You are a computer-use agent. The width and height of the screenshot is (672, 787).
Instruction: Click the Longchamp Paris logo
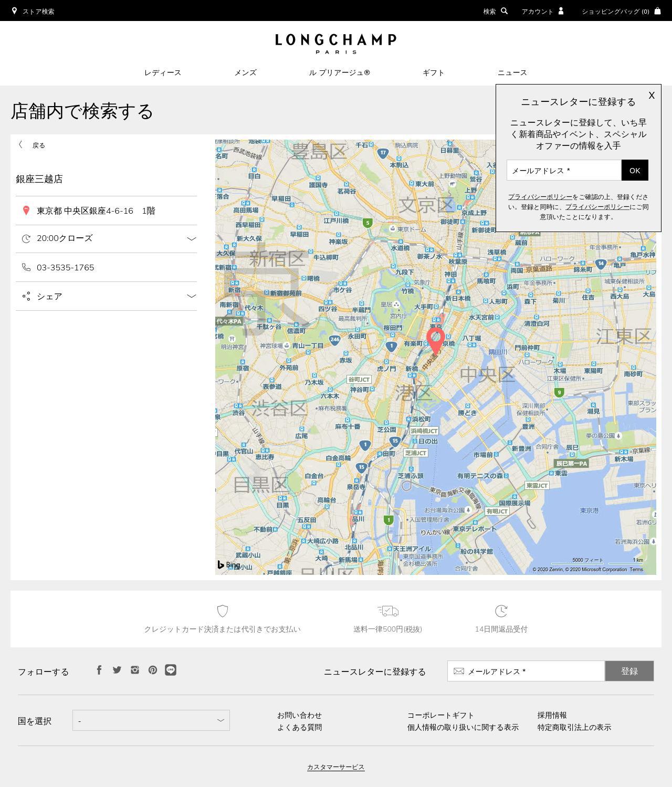[336, 44]
